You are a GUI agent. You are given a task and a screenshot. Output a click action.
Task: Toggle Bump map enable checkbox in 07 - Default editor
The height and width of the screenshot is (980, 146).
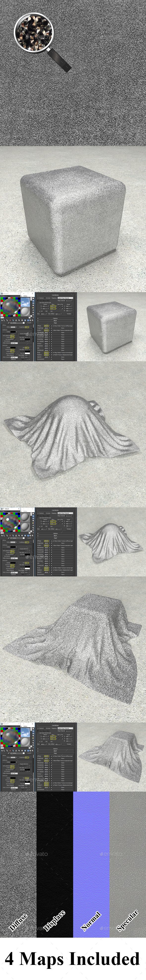51,567
